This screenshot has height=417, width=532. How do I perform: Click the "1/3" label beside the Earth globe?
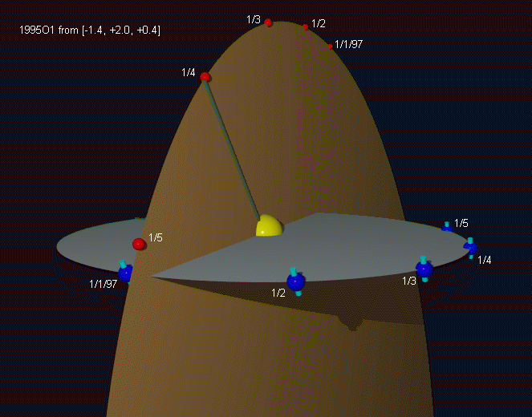pos(409,281)
